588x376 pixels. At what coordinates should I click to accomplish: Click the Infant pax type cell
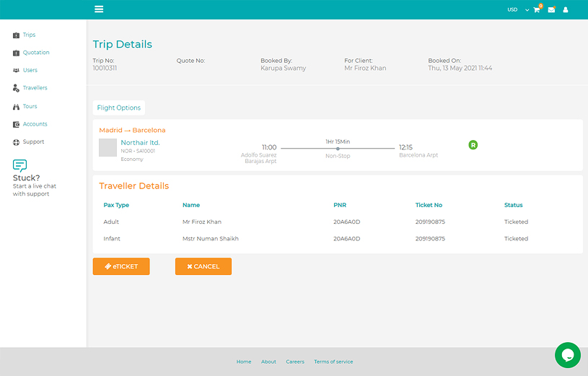[112, 239]
